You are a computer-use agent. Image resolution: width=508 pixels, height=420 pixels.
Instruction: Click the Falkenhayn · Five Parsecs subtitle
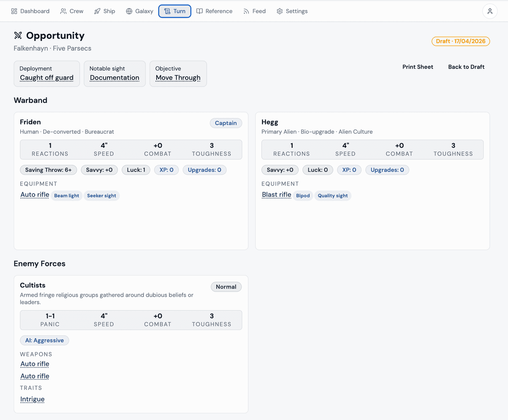coord(52,48)
